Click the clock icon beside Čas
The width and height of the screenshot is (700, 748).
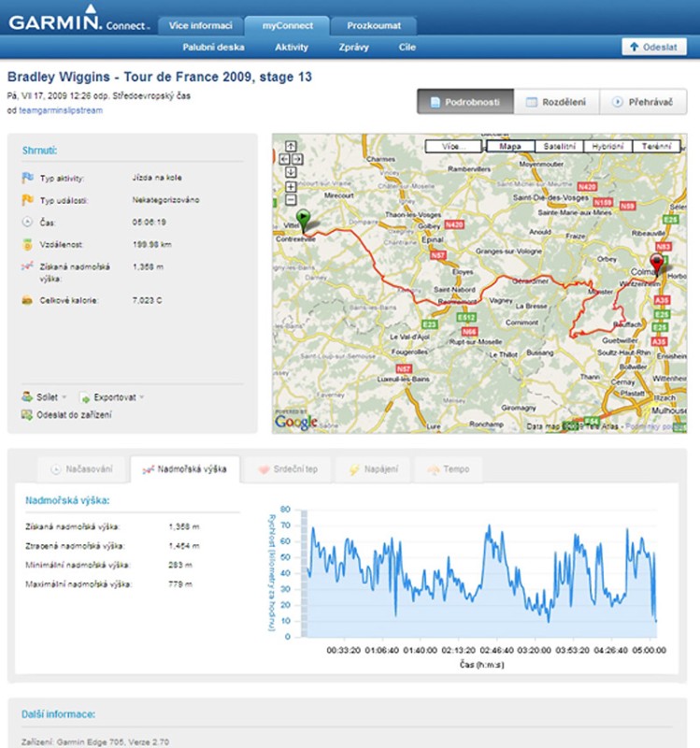pyautogui.click(x=27, y=222)
